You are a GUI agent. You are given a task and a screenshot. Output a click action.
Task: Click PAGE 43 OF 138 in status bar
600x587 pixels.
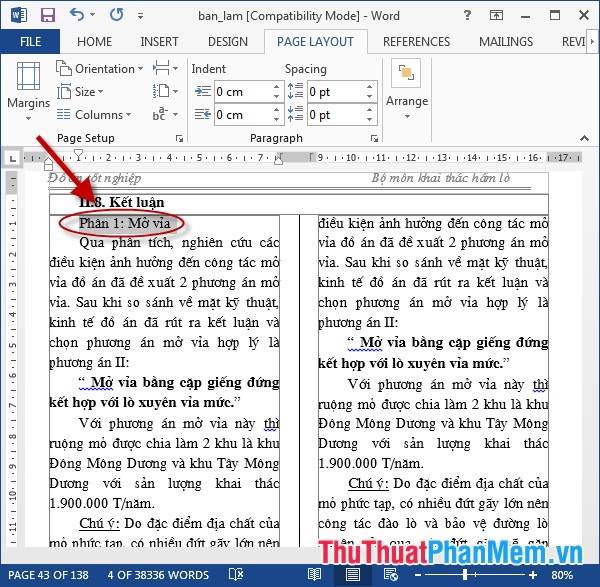coord(48,575)
